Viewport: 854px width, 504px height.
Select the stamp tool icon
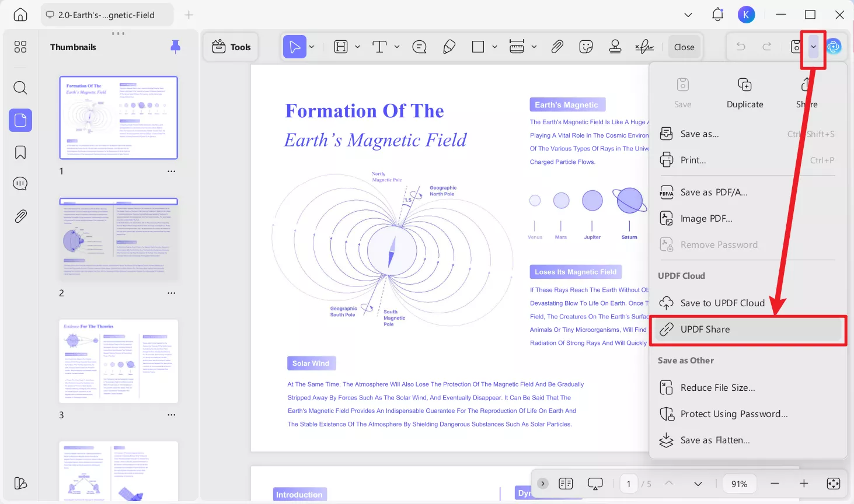coord(615,47)
